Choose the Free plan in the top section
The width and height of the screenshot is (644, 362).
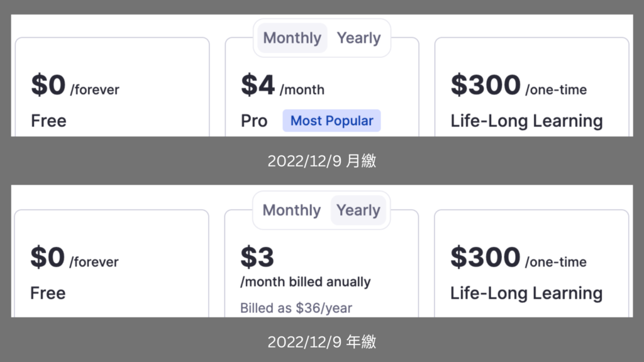112,88
